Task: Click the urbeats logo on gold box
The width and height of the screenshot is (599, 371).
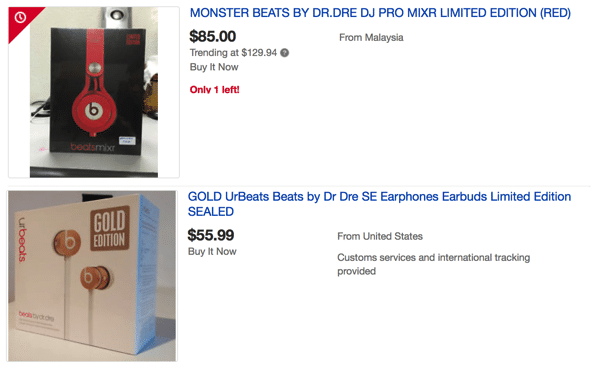Action: (x=22, y=239)
